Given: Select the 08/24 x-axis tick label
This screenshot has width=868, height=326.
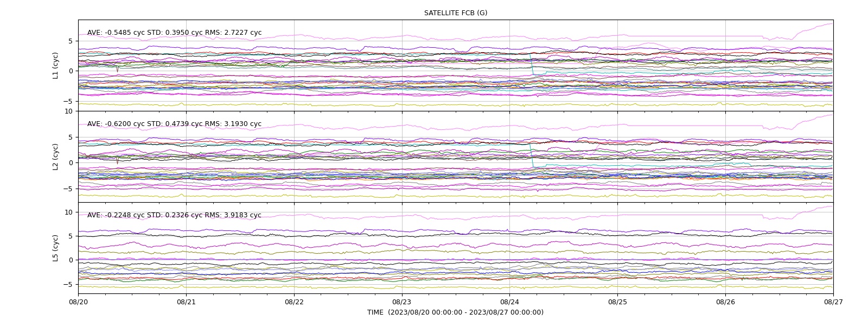Looking at the screenshot, I should [x=509, y=302].
